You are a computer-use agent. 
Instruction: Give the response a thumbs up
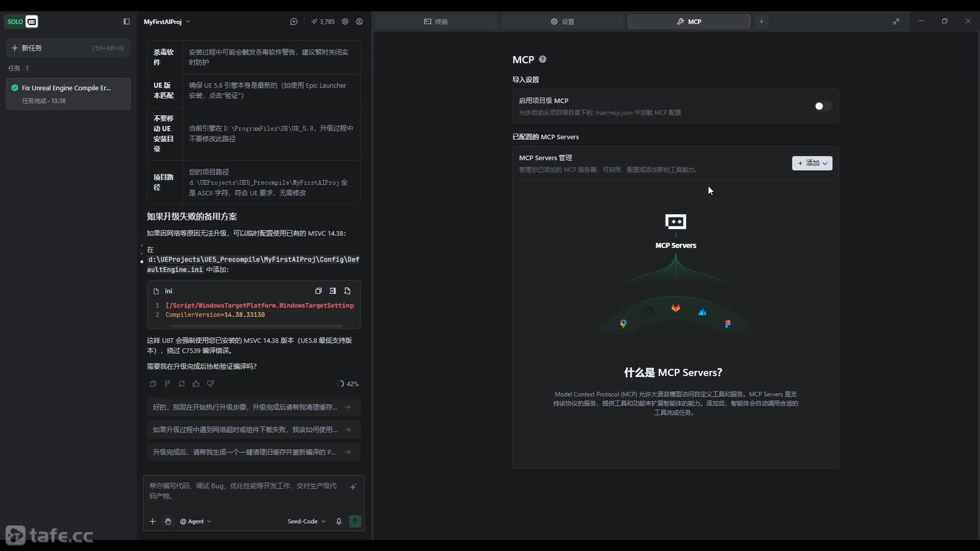point(196,384)
